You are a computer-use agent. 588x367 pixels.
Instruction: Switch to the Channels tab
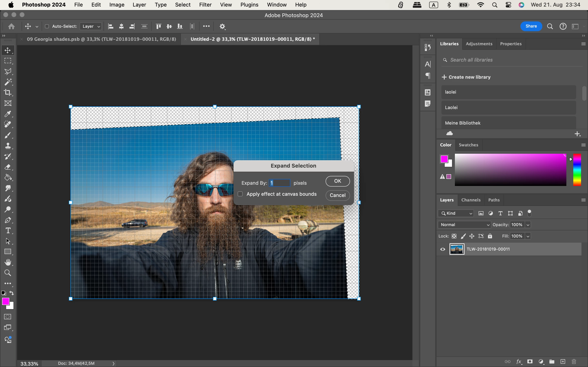click(471, 200)
